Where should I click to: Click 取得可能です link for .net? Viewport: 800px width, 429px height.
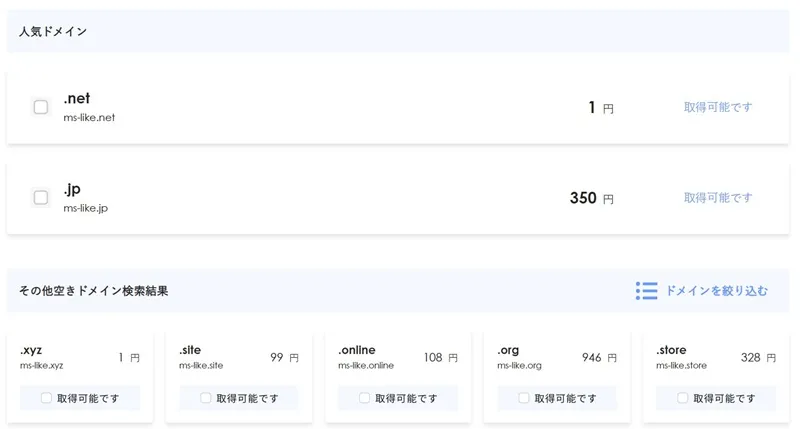pyautogui.click(x=718, y=107)
